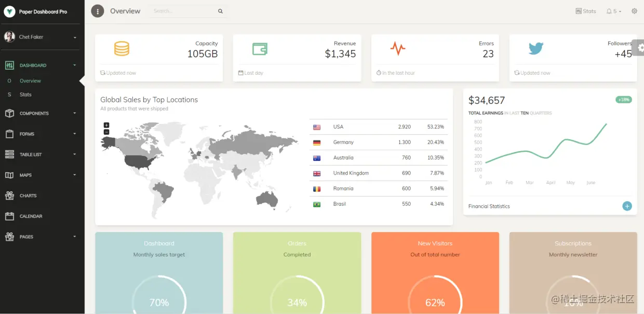The height and width of the screenshot is (314, 644).
Task: Click the Forms clipboard icon
Action: point(9,134)
